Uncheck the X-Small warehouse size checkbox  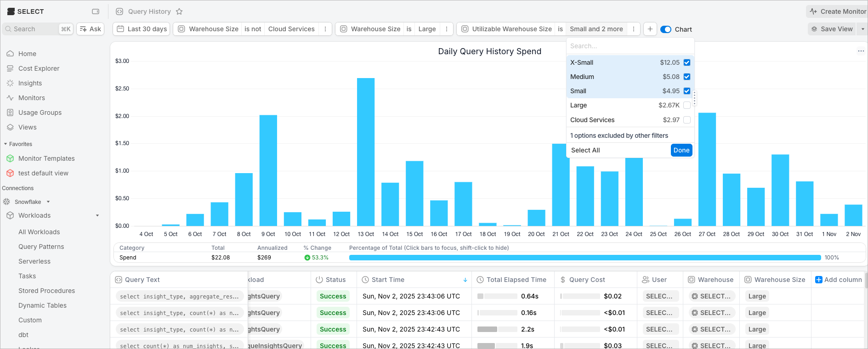click(686, 62)
